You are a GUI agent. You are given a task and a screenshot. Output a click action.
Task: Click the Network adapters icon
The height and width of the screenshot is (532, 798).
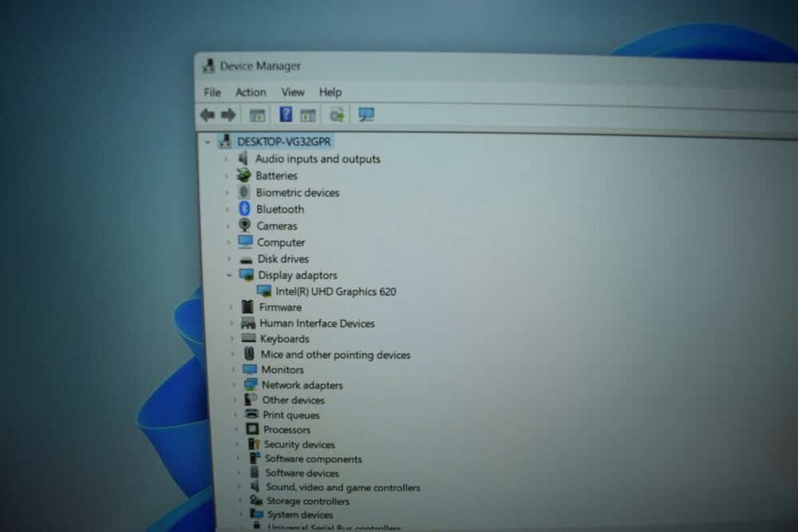(x=251, y=384)
